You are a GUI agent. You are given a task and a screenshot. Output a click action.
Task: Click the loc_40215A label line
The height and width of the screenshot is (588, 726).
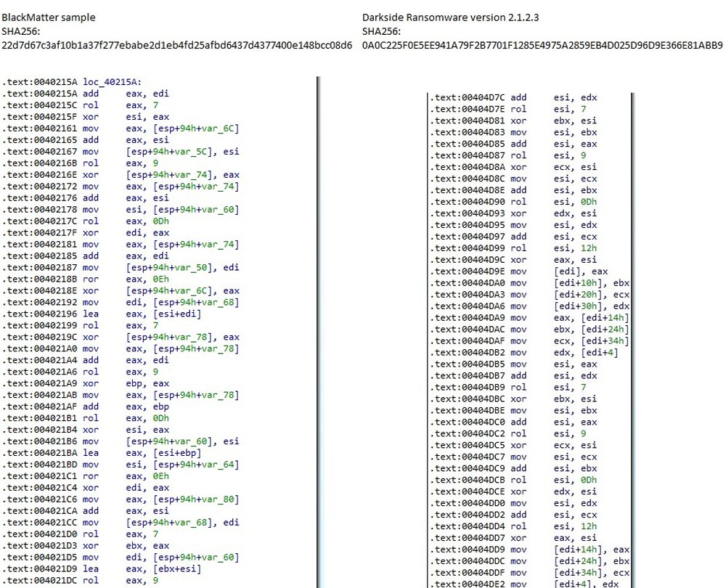point(72,82)
